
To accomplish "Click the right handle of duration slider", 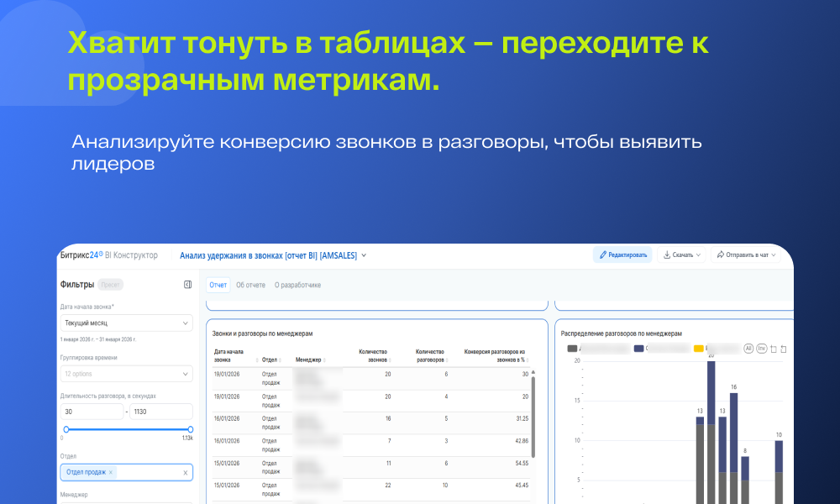I will tap(190, 429).
